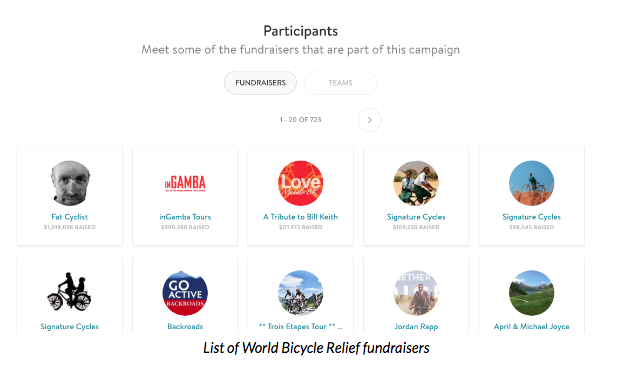Image resolution: width=642 pixels, height=369 pixels.
Task: Open the inGamba red logo image
Action: [x=185, y=183]
